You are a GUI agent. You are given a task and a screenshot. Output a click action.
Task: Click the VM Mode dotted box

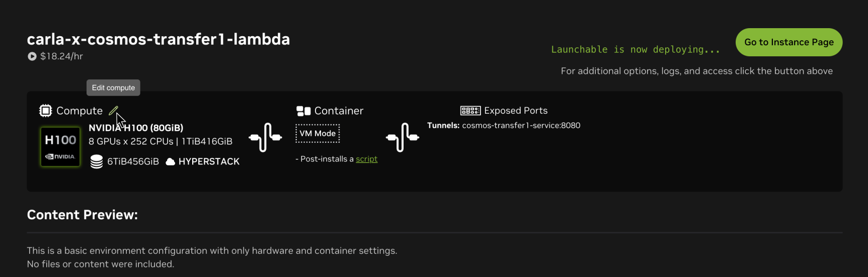(x=318, y=134)
